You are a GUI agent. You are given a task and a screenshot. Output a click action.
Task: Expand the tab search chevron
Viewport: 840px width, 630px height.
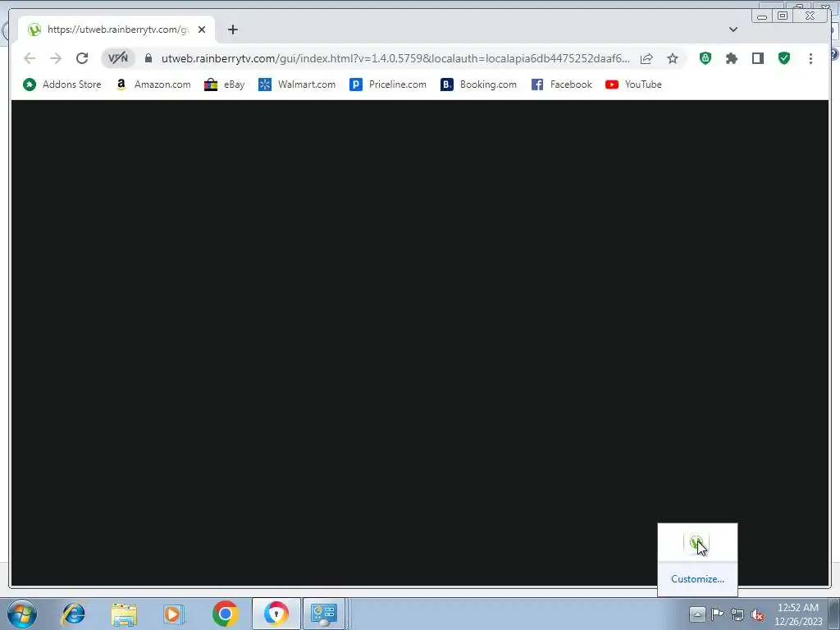pos(733,30)
